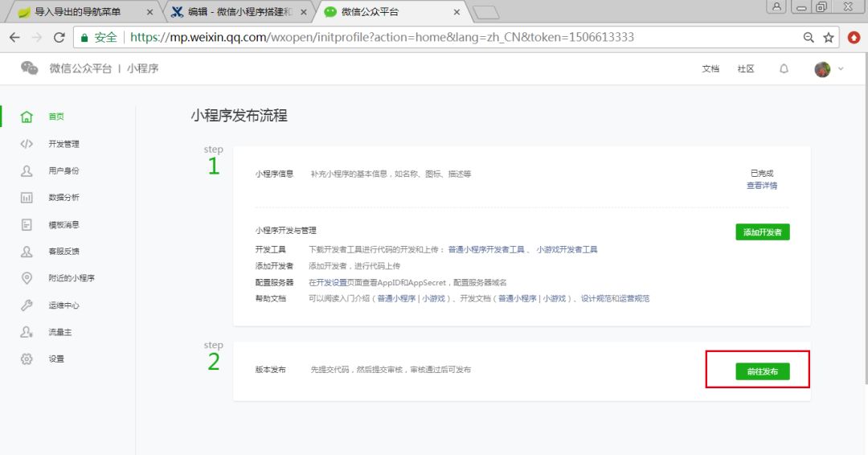Switch to the 编辑 - 微信小程序搭建 tab
868x455 pixels.
point(238,11)
